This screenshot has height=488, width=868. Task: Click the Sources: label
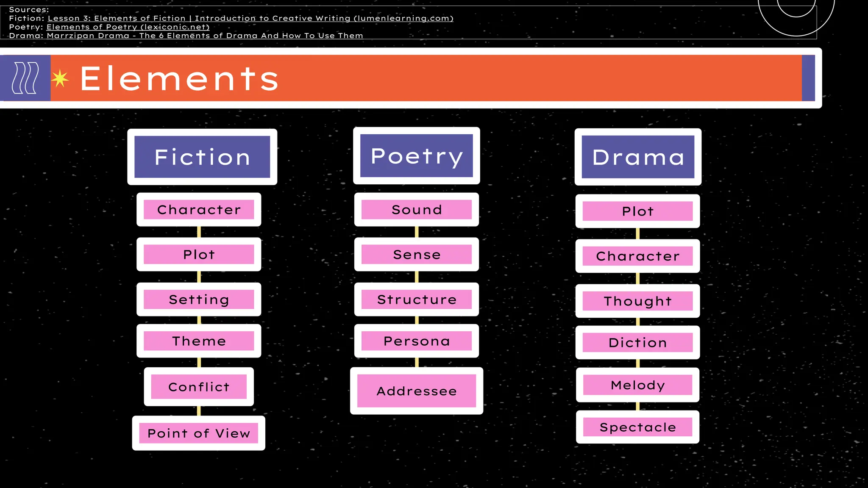(x=29, y=10)
